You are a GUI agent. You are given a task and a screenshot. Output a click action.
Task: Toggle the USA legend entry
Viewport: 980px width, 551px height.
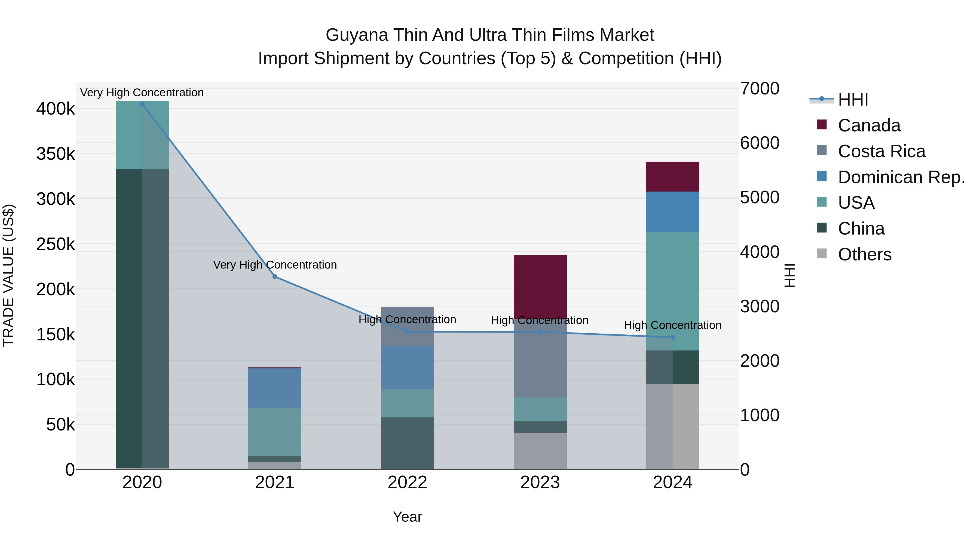click(x=846, y=203)
